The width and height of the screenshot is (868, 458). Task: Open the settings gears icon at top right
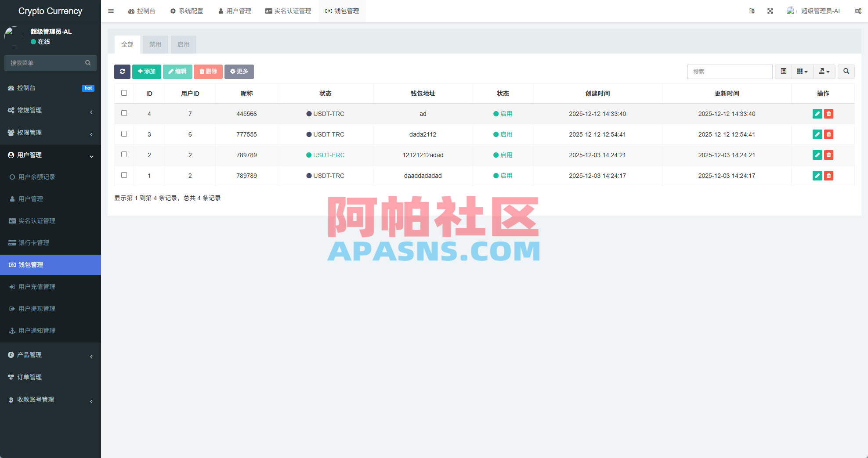point(858,11)
